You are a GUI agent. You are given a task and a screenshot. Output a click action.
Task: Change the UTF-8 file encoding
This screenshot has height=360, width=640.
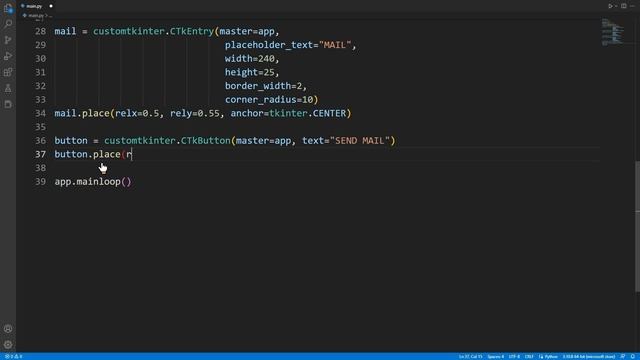tap(514, 356)
